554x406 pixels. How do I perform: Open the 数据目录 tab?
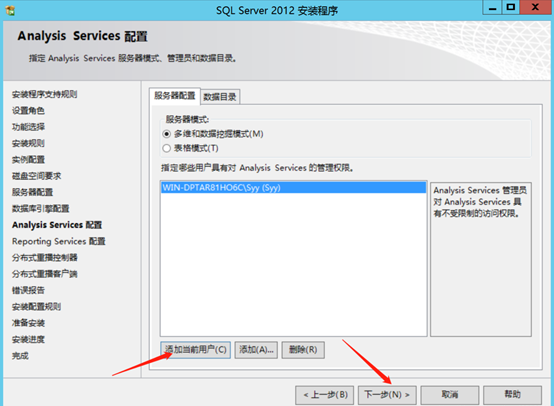(220, 97)
